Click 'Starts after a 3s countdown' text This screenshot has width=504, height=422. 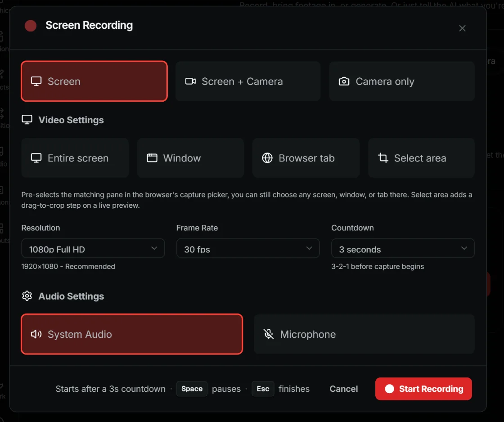click(111, 389)
